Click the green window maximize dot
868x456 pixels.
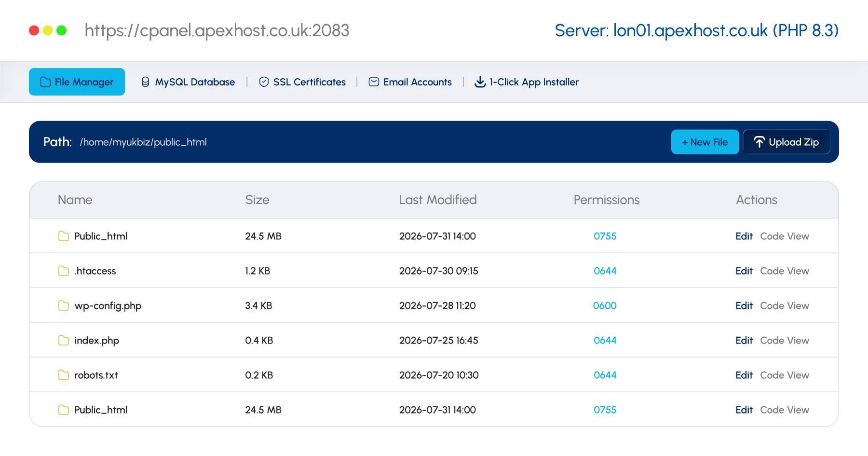62,30
